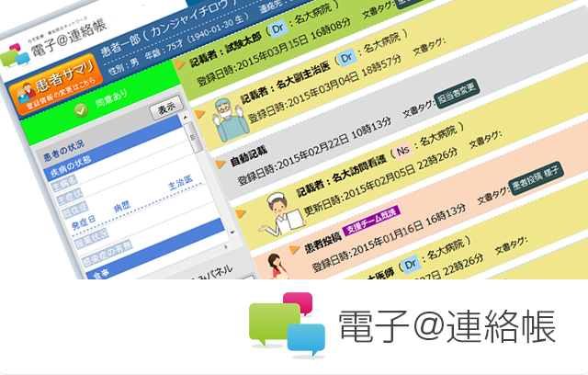
Task: Click patient name 患者一郎 in header
Action: tap(120, 45)
